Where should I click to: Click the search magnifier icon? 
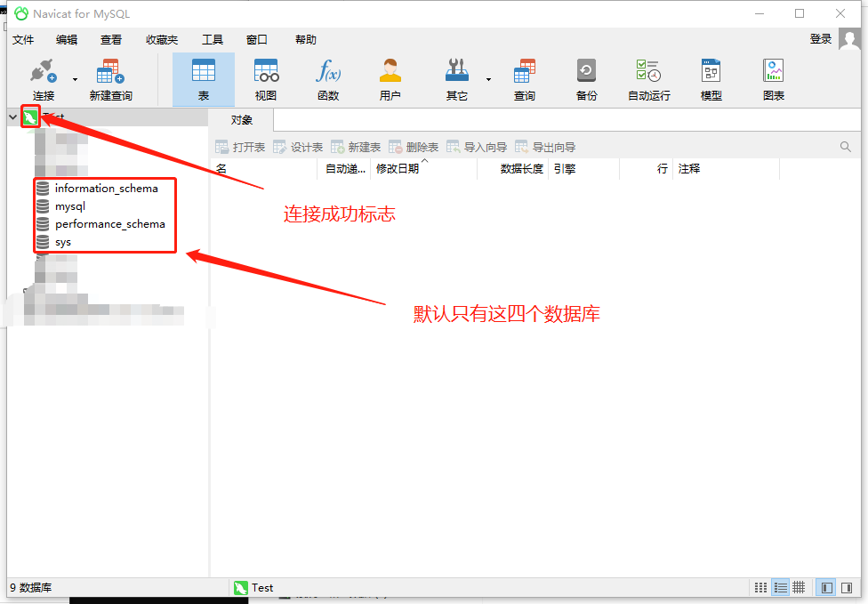tap(845, 146)
